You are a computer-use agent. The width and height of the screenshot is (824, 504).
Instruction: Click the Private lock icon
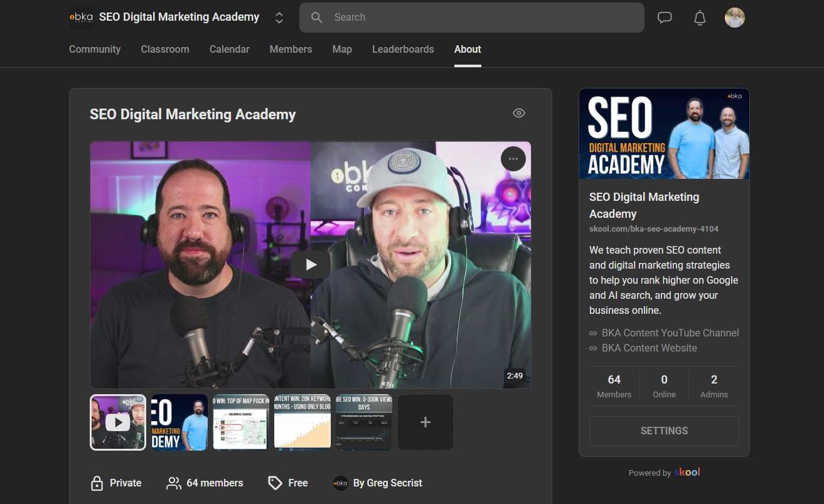tap(97, 483)
